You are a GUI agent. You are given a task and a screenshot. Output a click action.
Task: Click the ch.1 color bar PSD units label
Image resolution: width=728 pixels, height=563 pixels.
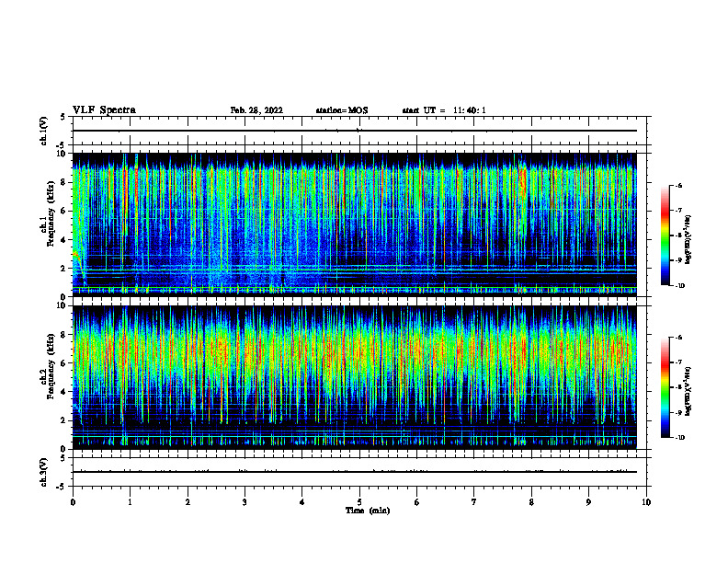pos(688,240)
